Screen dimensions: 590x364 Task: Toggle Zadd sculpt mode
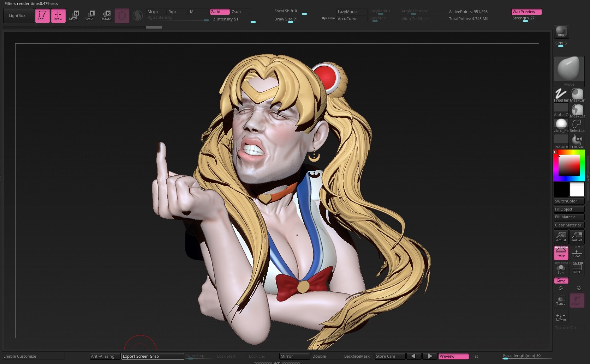point(220,12)
